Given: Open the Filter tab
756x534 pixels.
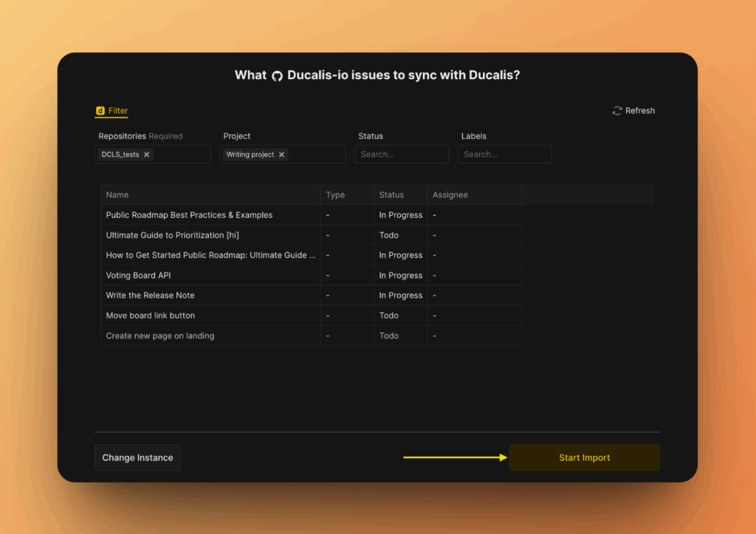Looking at the screenshot, I should click(118, 111).
